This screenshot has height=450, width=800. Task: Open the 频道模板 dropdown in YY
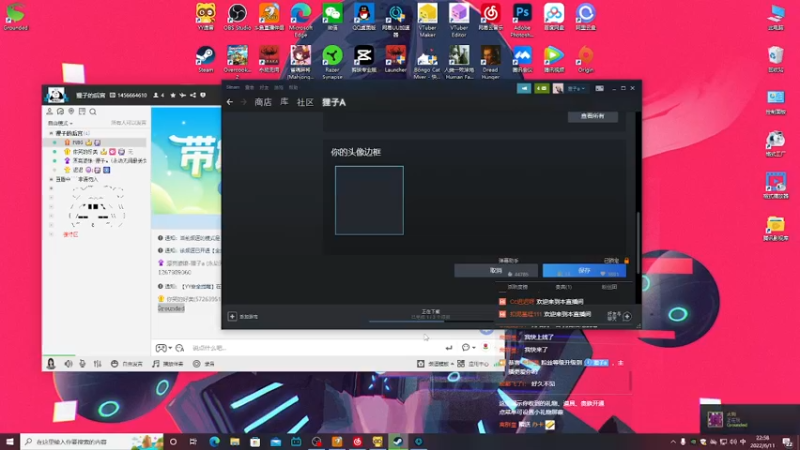point(436,364)
